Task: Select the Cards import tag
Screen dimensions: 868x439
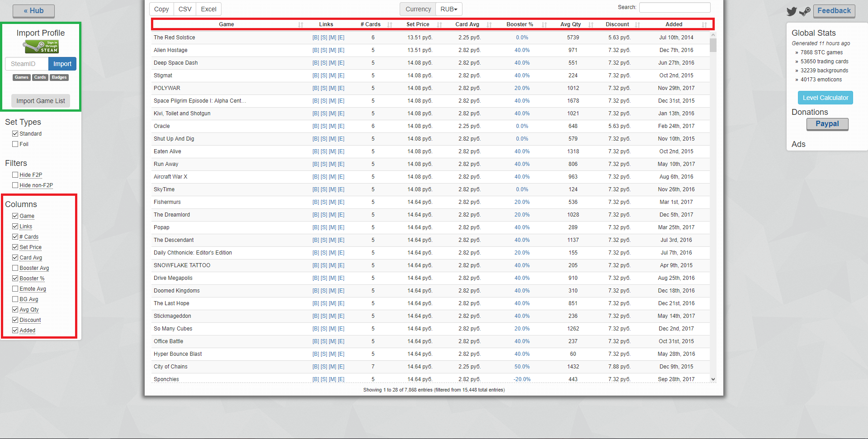Action: pos(40,77)
